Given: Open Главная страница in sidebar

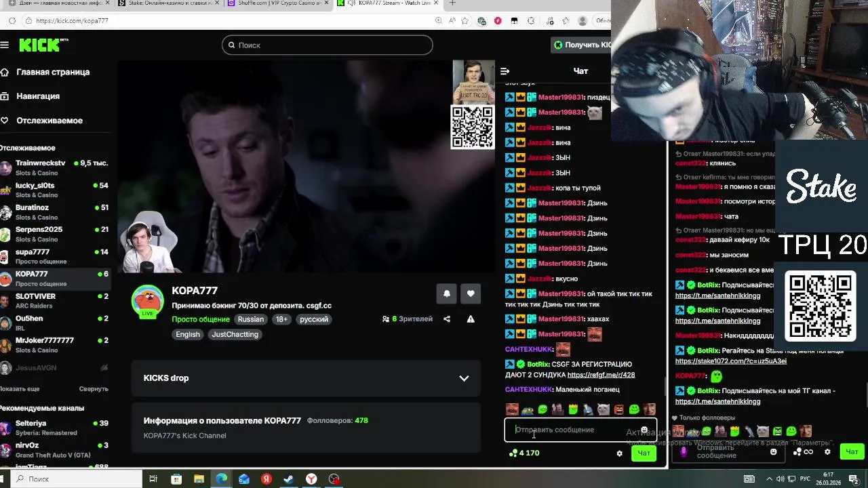Looking at the screenshot, I should [45, 72].
